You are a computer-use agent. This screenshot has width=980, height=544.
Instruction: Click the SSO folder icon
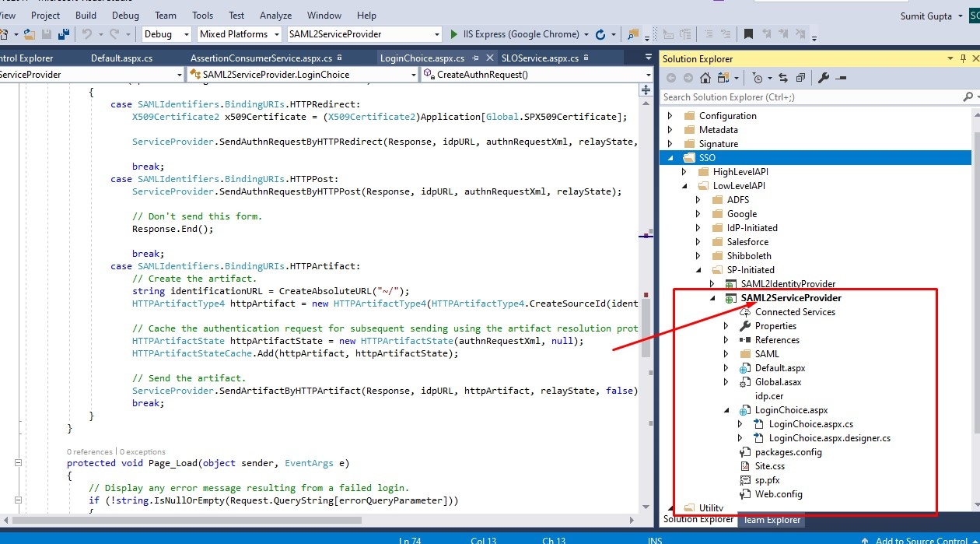point(689,158)
